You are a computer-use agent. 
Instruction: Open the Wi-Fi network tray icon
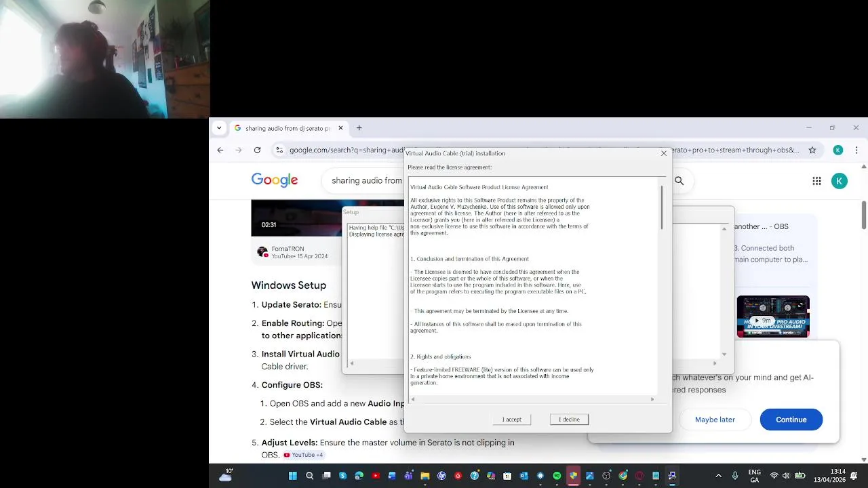pyautogui.click(x=774, y=476)
